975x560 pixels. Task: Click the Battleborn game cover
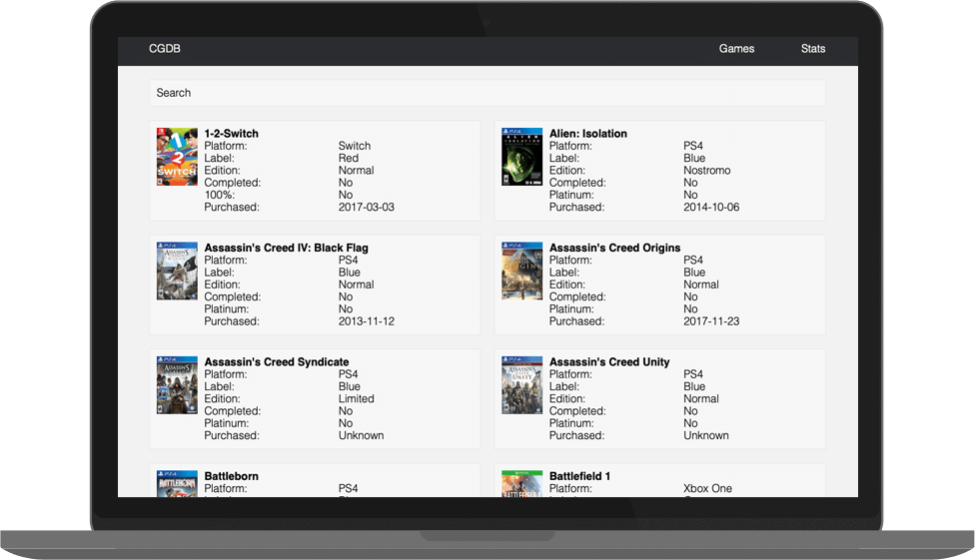pyautogui.click(x=177, y=483)
